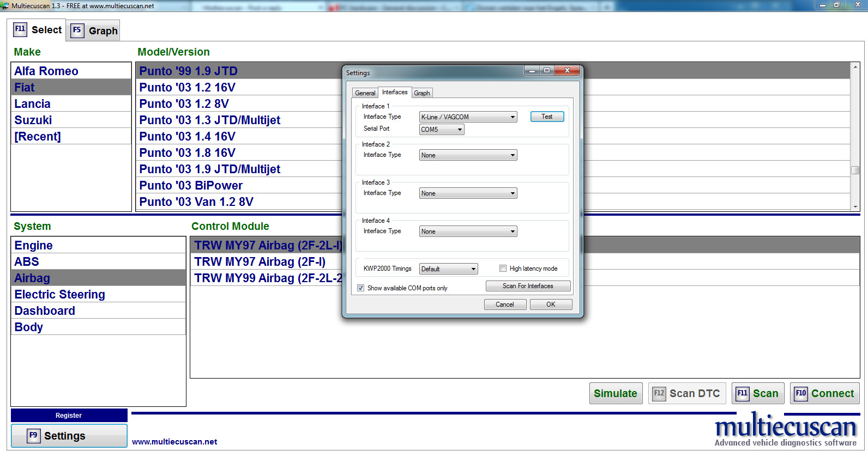
Task: Open KWP2000 Timings dropdown
Action: (x=449, y=269)
